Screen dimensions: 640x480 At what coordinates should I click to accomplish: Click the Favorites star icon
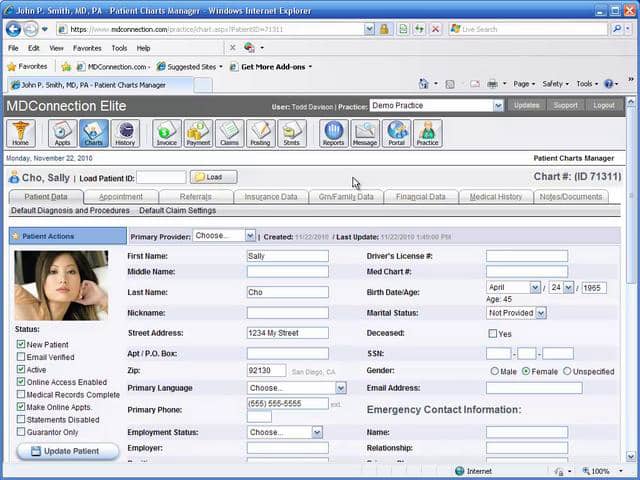pyautogui.click(x=12, y=67)
